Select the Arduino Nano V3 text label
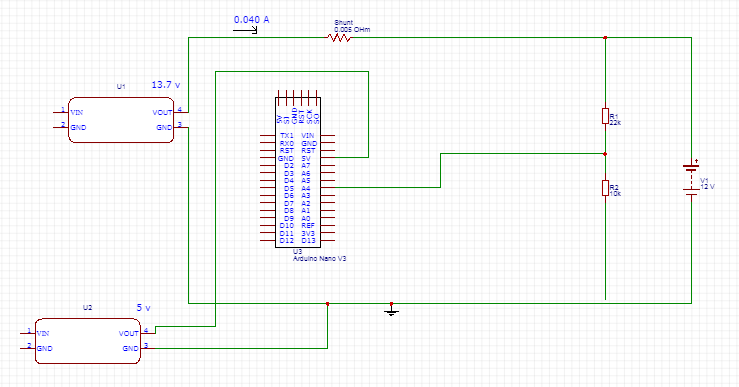The height and width of the screenshot is (387, 739). (x=320, y=258)
